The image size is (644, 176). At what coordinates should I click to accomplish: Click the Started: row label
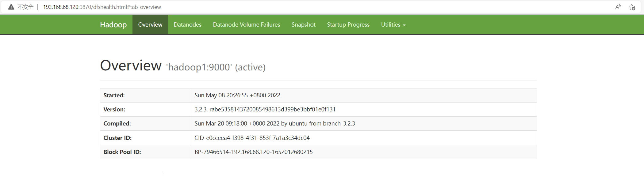114,95
